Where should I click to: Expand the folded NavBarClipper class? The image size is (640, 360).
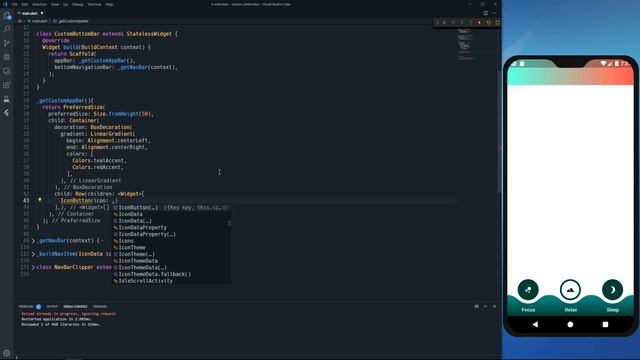tap(33, 267)
